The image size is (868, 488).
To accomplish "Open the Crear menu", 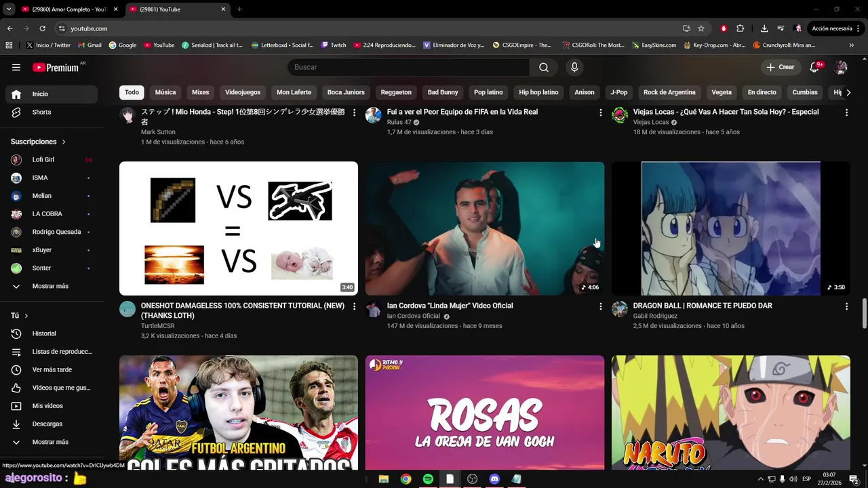I will point(780,67).
